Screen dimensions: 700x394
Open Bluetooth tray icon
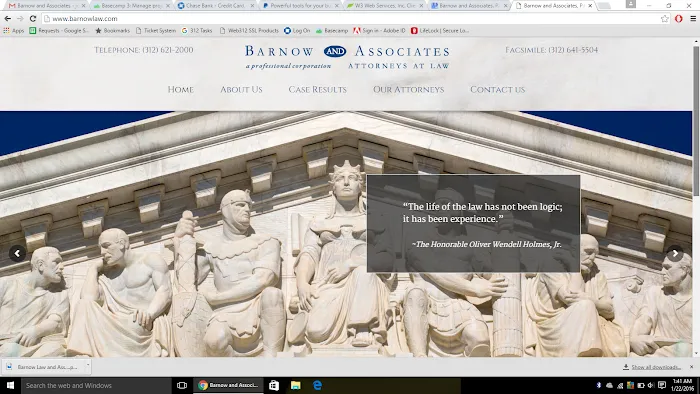599,386
